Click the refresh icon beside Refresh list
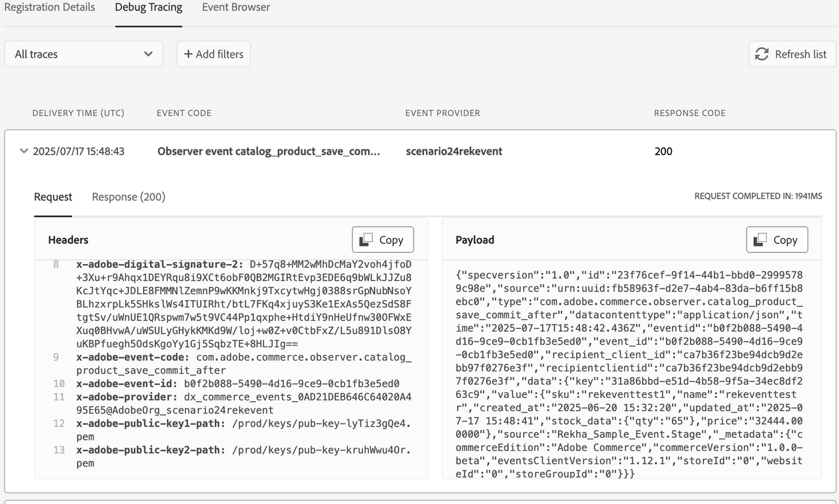This screenshot has height=504, width=839. coord(762,54)
